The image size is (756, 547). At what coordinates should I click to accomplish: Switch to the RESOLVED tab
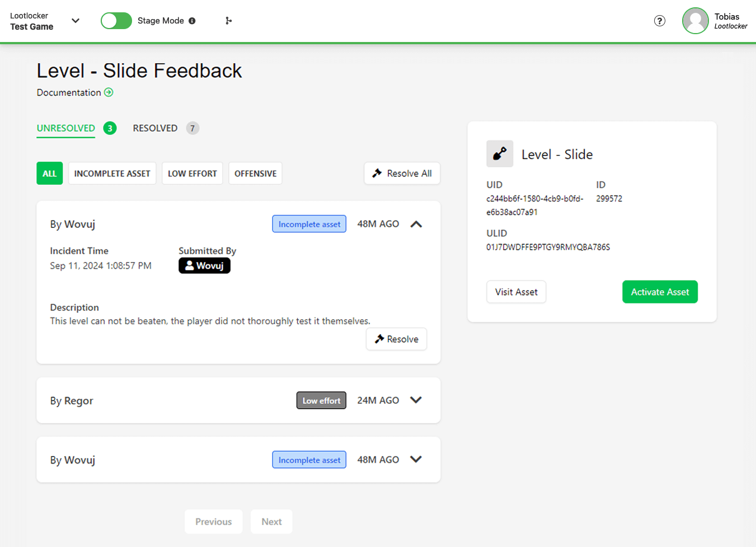tap(155, 128)
